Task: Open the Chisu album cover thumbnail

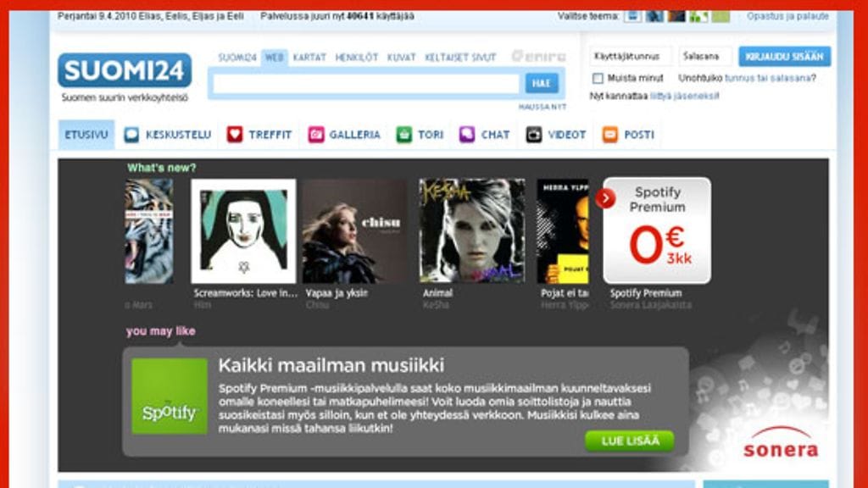Action: pos(354,230)
